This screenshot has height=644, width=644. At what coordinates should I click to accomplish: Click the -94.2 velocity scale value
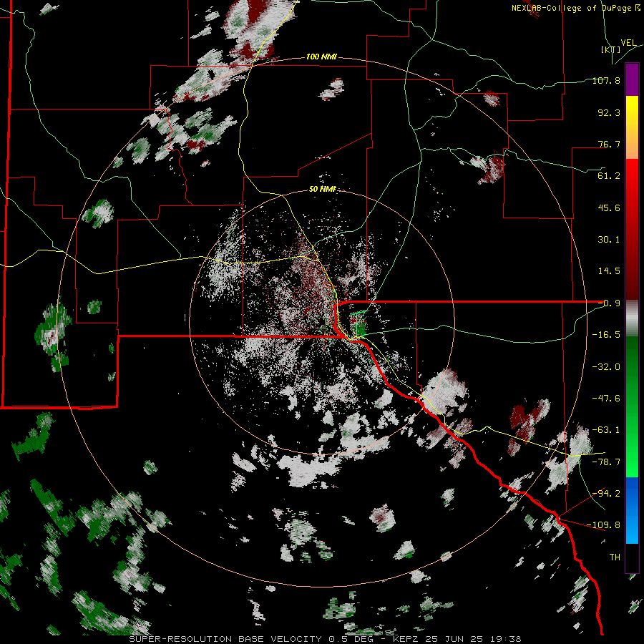click(x=606, y=494)
